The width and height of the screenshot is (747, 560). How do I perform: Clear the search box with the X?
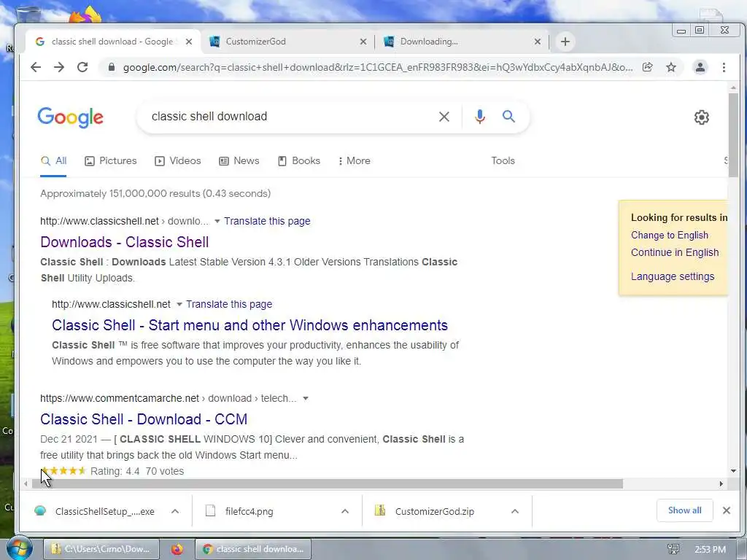pyautogui.click(x=444, y=117)
